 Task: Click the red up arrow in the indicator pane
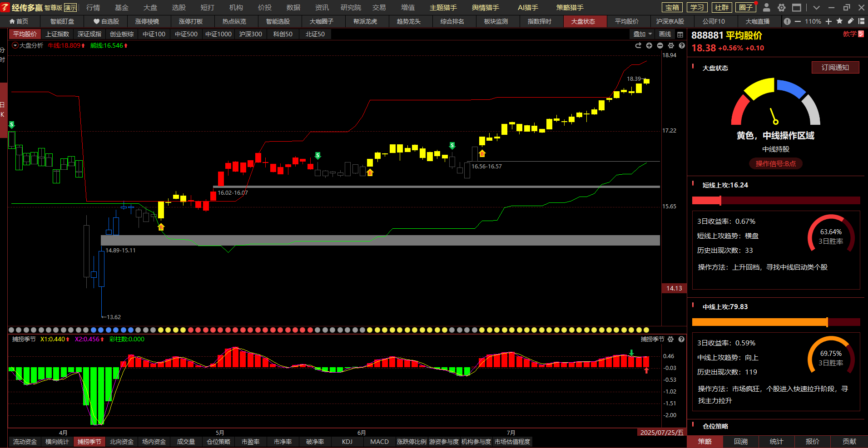[646, 370]
